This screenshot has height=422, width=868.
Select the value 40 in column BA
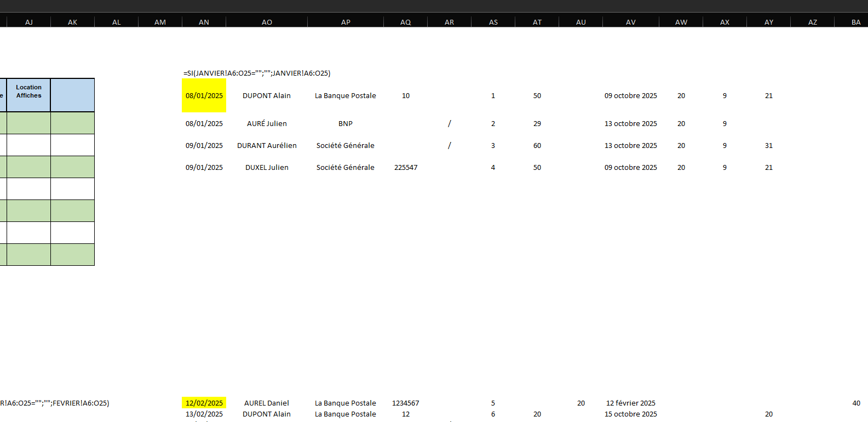click(x=856, y=403)
